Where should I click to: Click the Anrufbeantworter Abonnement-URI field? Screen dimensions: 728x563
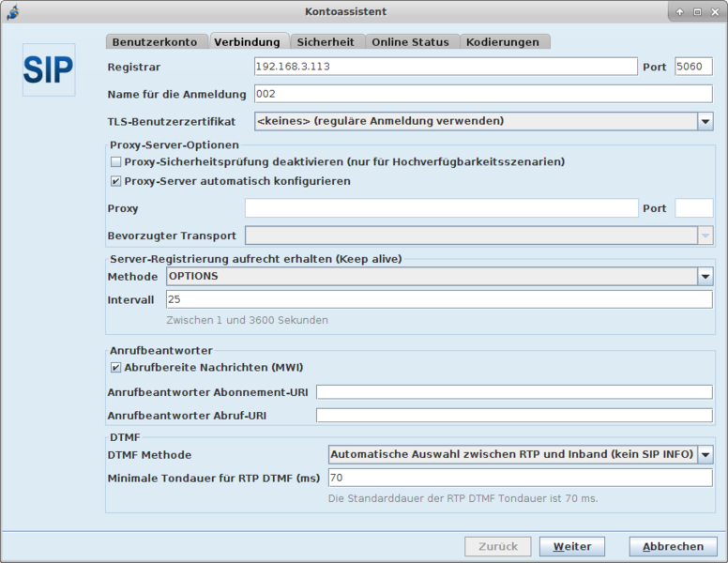pos(514,392)
